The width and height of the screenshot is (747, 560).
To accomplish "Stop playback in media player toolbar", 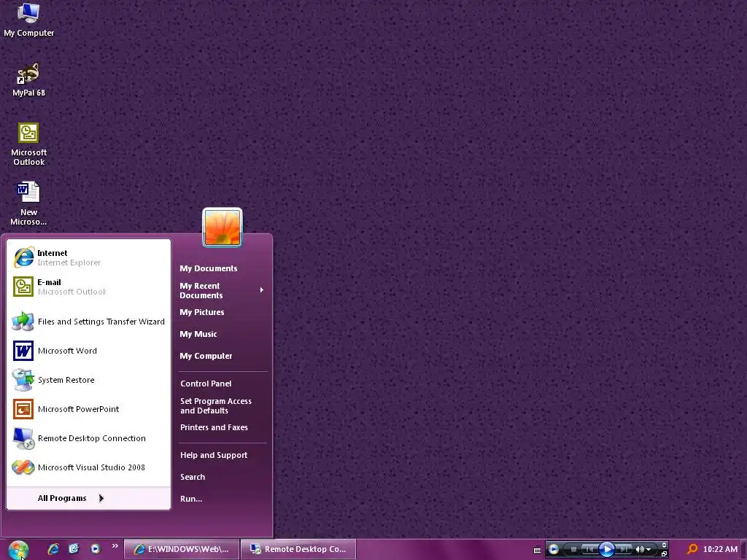I will (x=573, y=550).
